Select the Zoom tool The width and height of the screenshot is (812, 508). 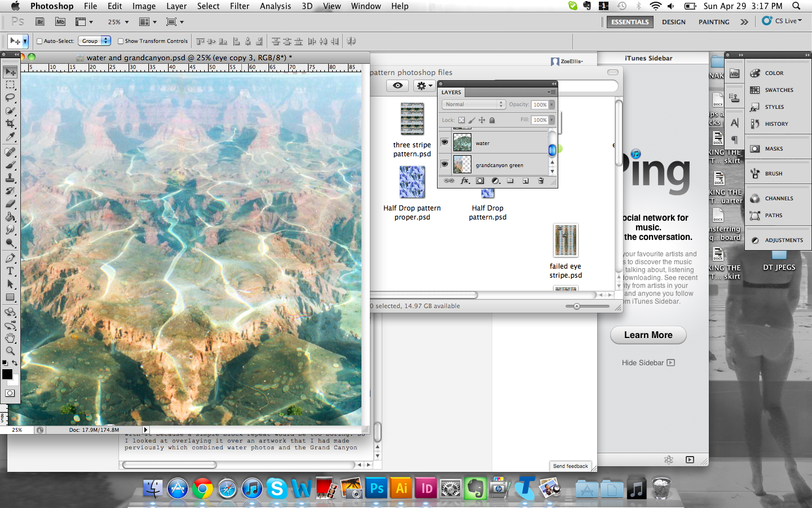coord(10,351)
